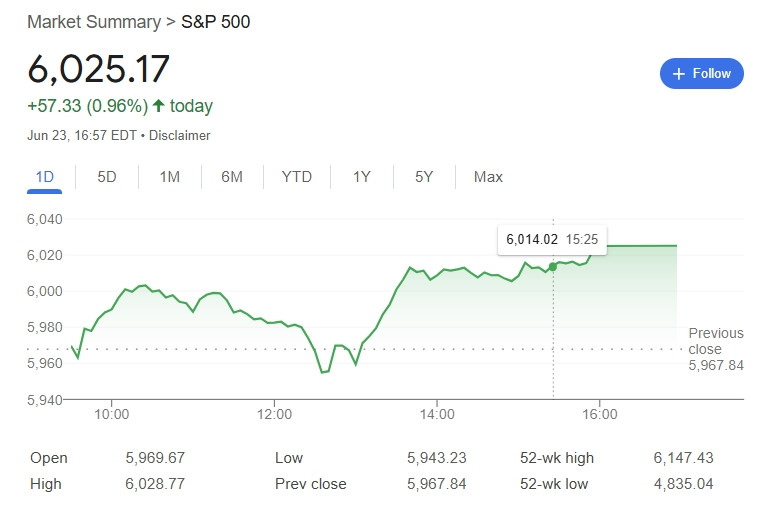This screenshot has height=514, width=766.
Task: Click the plus icon on Follow button
Action: point(679,74)
